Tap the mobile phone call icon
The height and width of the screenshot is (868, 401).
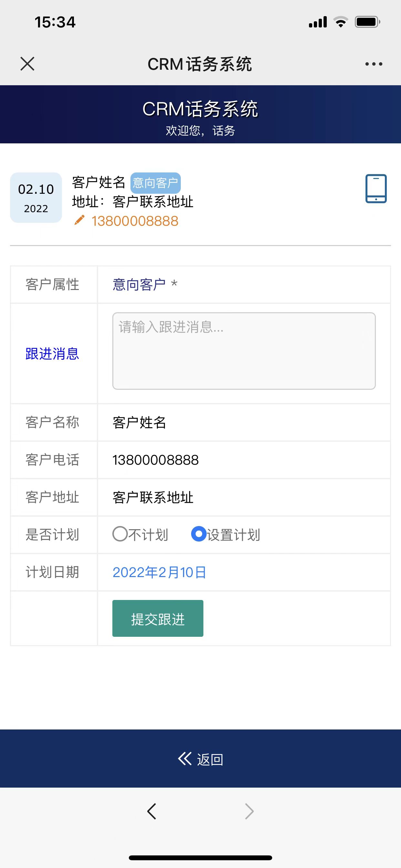376,189
